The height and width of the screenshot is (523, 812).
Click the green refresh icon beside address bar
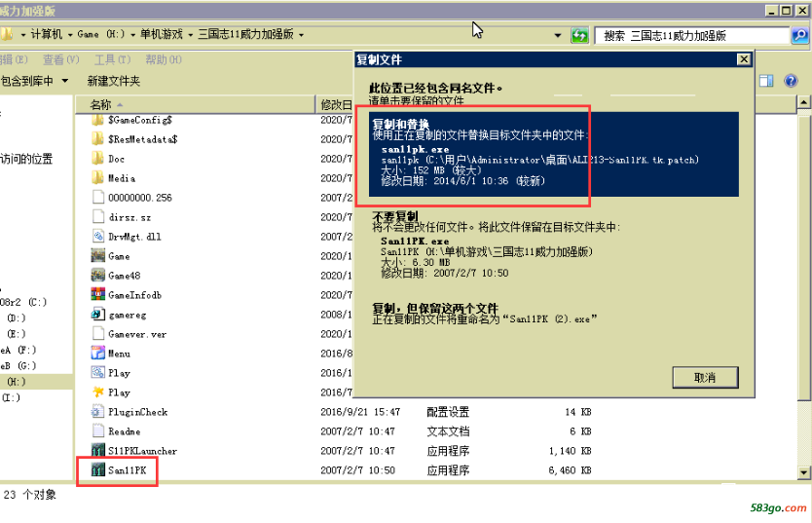click(579, 36)
